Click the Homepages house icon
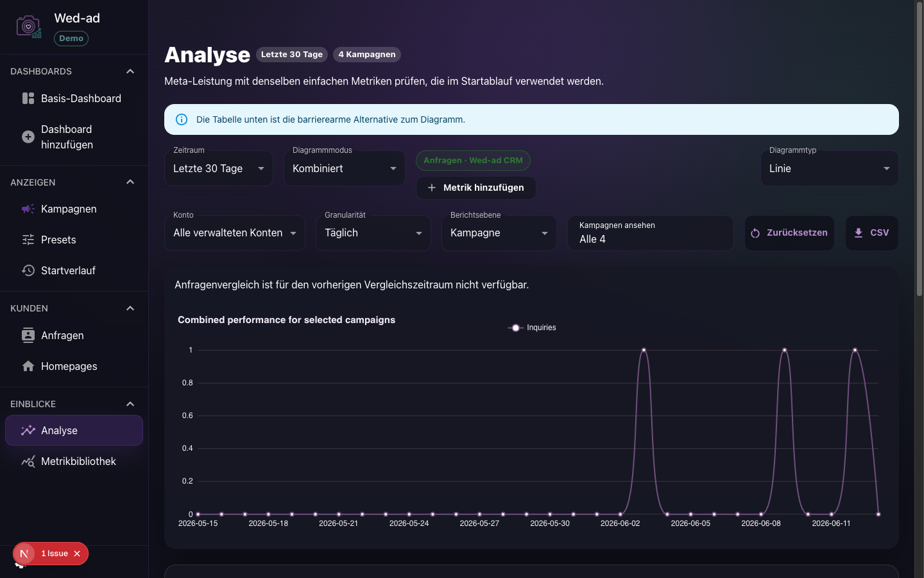Viewport: 924px width, 578px height. 28,366
